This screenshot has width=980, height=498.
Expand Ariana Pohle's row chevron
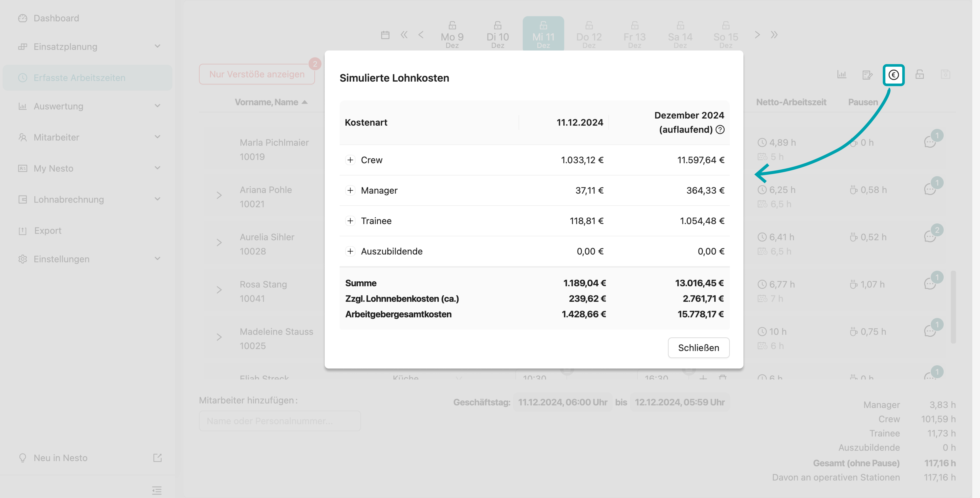pos(219,195)
